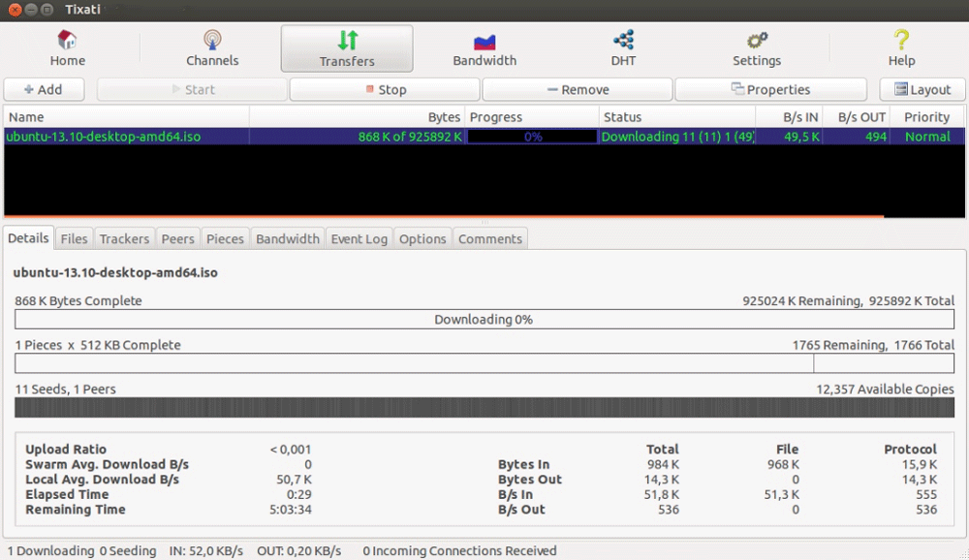Open the Channels section
Screen dimensions: 969x560
(x=212, y=48)
